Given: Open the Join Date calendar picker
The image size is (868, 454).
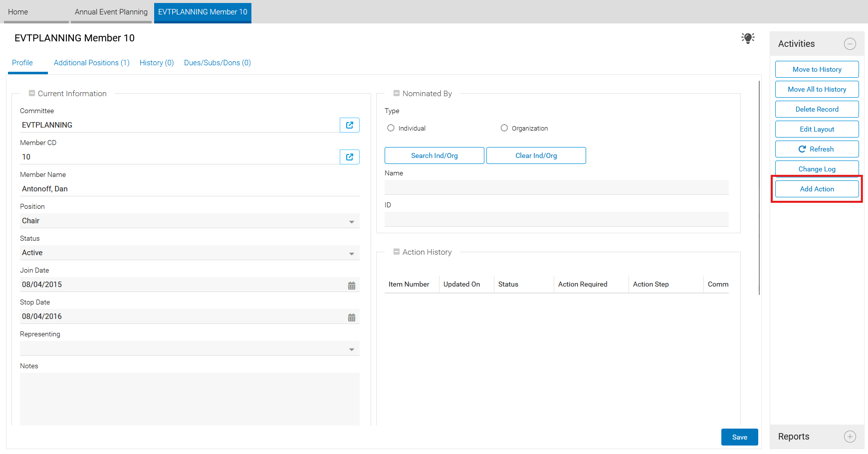Looking at the screenshot, I should pos(352,286).
